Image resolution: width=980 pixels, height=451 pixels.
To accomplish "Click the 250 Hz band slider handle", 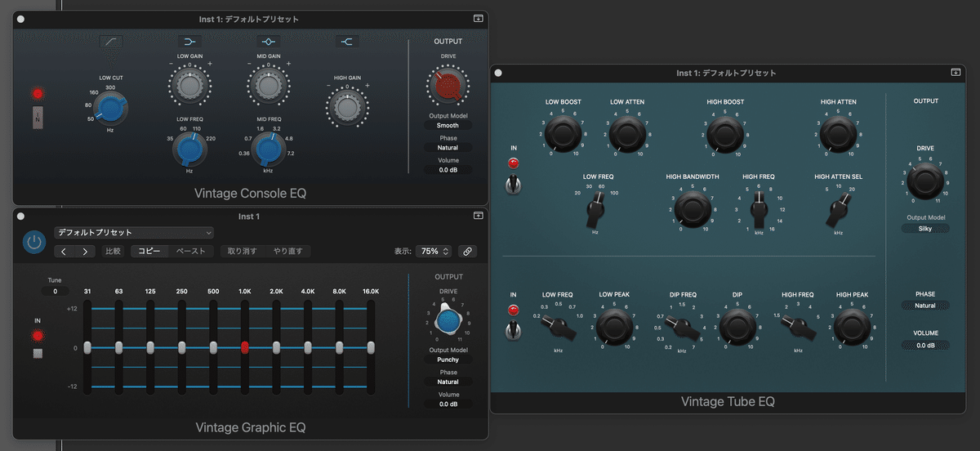I will tap(181, 347).
